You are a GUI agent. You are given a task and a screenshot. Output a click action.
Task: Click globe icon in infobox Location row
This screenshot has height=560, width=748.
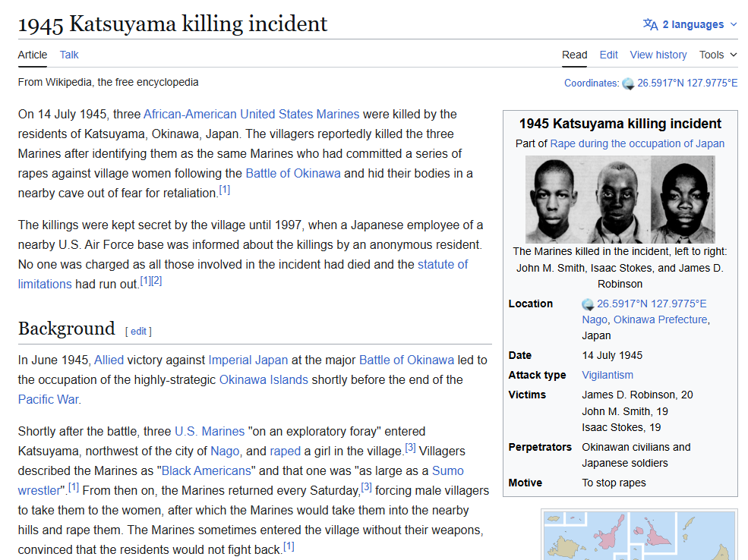pos(588,304)
